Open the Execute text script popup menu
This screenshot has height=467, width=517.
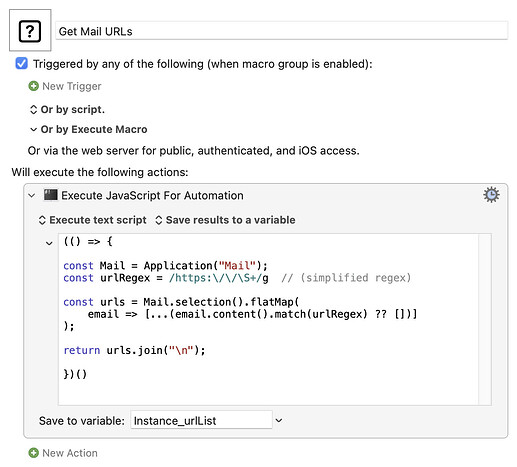(93, 220)
